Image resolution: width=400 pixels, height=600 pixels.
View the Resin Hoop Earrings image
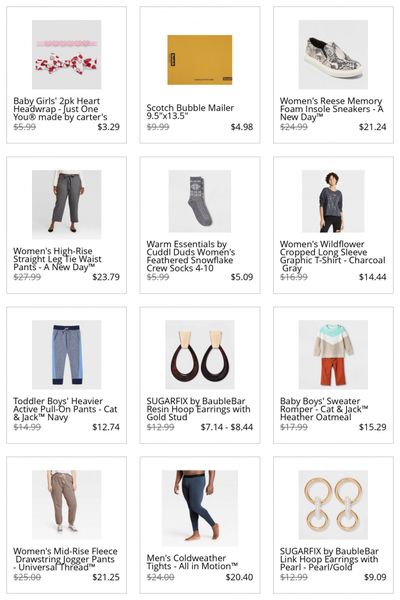click(x=200, y=354)
